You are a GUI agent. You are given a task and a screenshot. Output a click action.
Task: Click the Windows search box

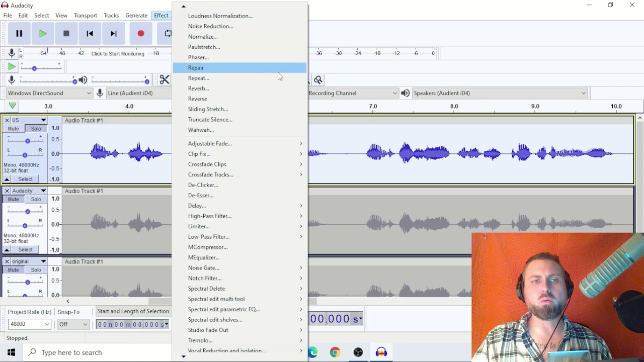98,352
